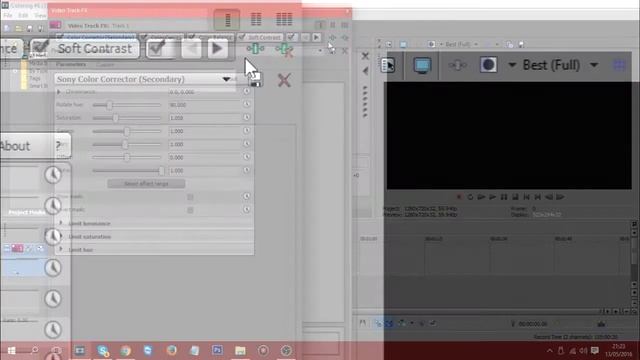Open the Sony Color Corrector (Secondary) preset dropdown
This screenshot has height=360, width=640.
point(226,79)
